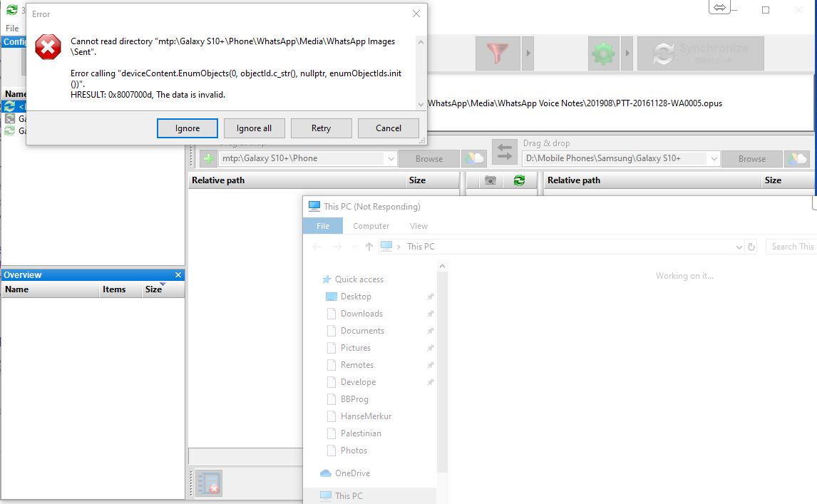Screen dimensions: 817x504
Task: Click the pin icon beside Desktop
Action: click(x=430, y=297)
